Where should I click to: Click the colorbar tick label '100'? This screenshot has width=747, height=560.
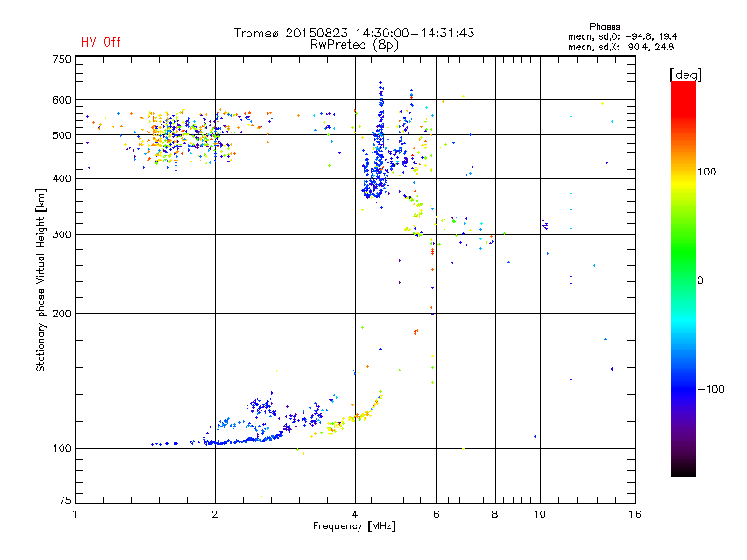[707, 172]
